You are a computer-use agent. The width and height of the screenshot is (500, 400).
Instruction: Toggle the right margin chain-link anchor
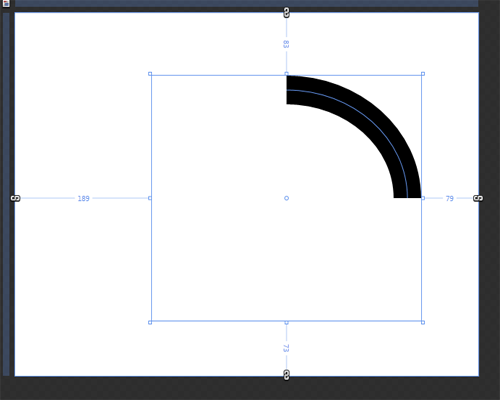[x=478, y=198]
